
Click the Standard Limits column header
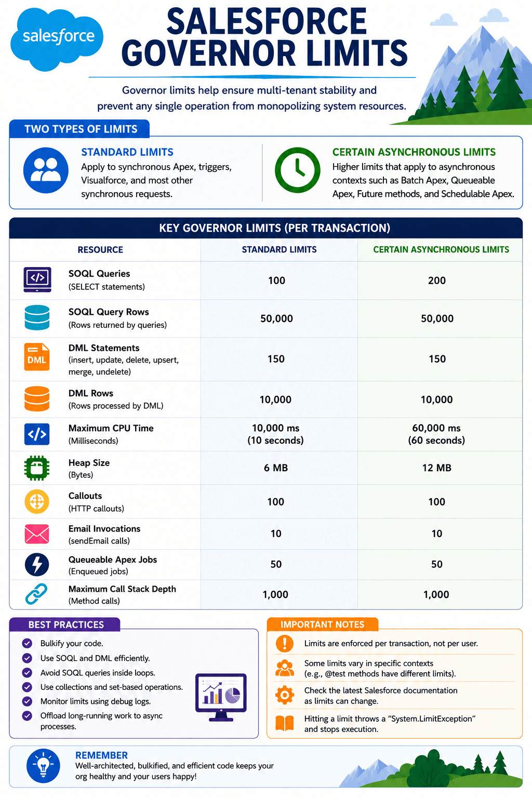pos(279,250)
